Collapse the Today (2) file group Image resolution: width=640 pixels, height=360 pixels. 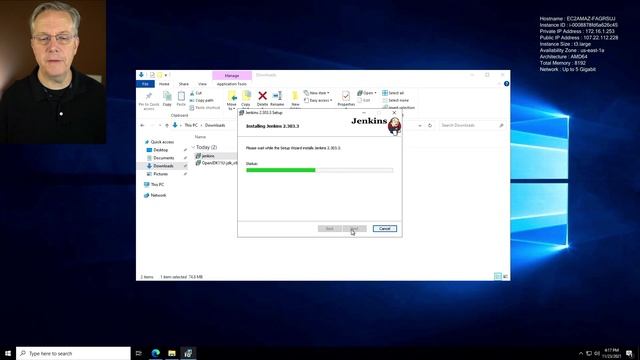coord(193,147)
